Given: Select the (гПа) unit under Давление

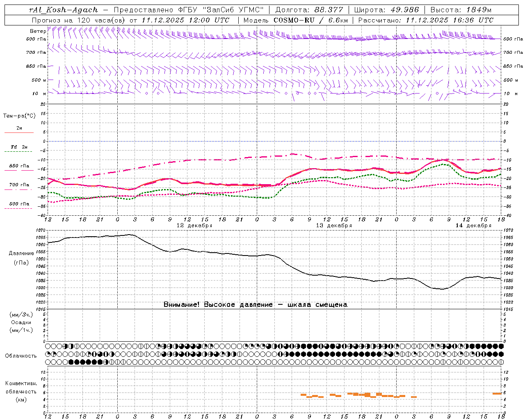Looking at the screenshot, I should coord(21,263).
